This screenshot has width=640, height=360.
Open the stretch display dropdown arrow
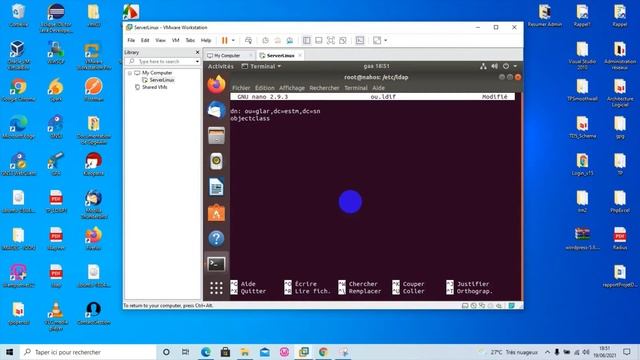(x=385, y=40)
